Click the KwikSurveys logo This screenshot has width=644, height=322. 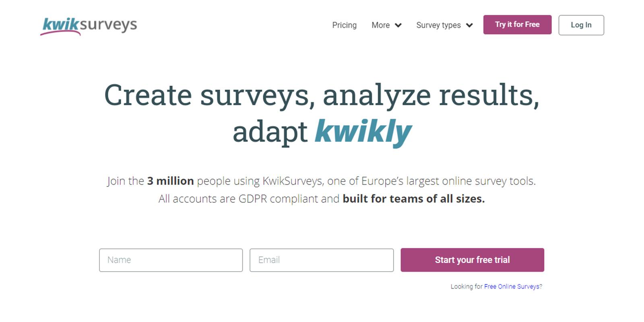tap(89, 25)
